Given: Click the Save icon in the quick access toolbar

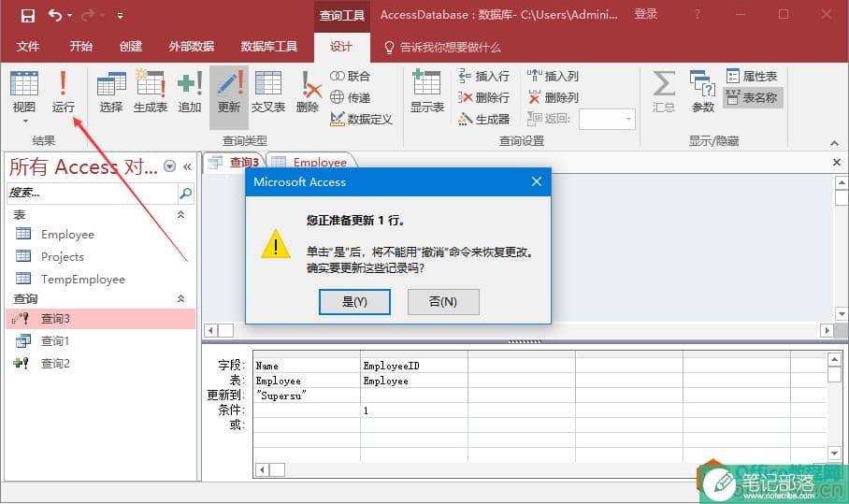Looking at the screenshot, I should [28, 15].
